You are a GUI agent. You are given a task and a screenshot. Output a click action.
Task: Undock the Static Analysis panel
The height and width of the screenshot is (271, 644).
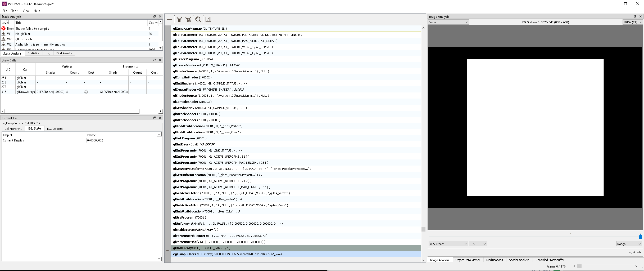155,16
